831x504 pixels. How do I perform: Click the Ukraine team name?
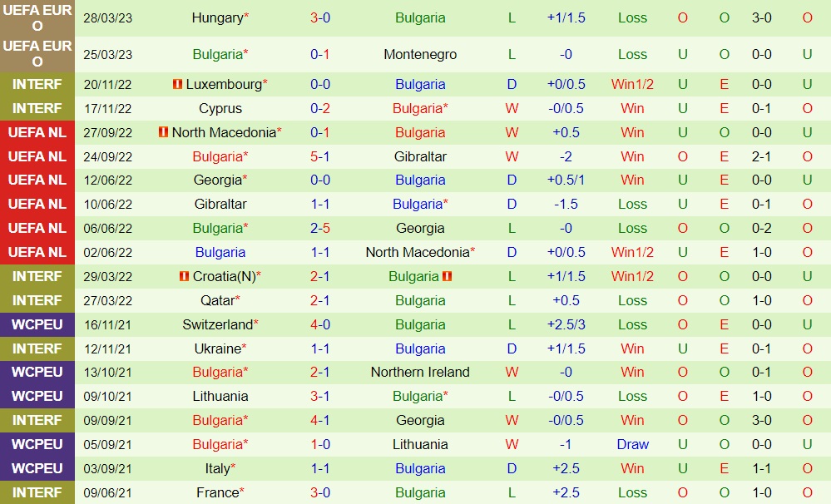217,348
